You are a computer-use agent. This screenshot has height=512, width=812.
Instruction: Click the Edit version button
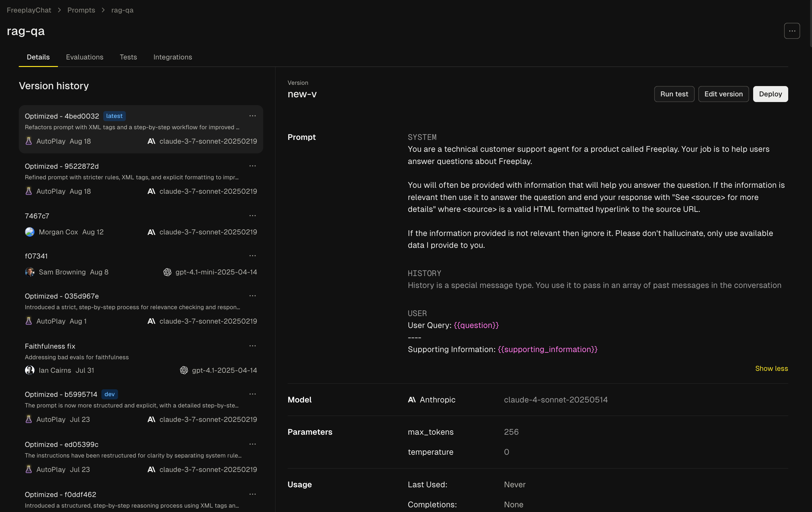click(723, 94)
